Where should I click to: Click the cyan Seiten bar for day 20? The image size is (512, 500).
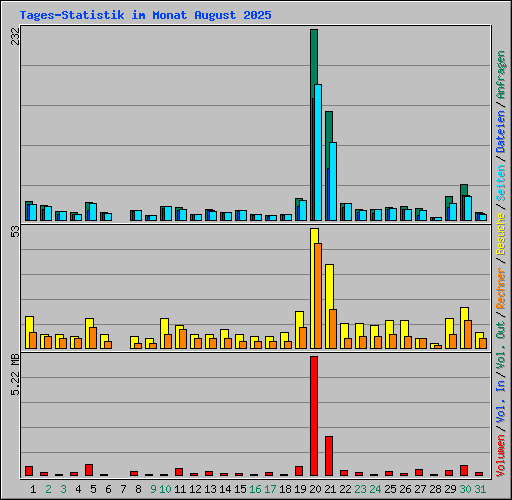point(318,152)
